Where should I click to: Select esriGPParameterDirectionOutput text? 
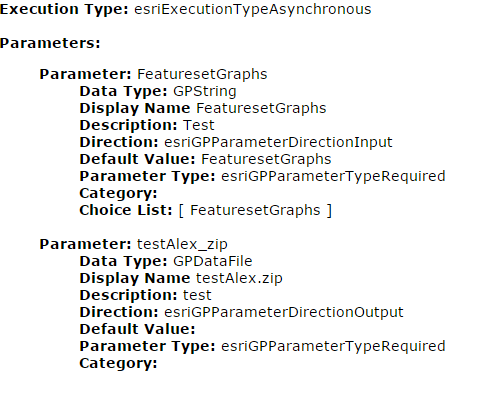click(x=284, y=312)
